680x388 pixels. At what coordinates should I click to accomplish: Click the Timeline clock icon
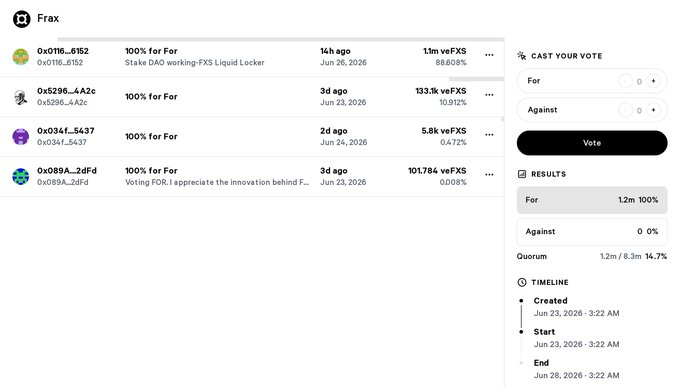[522, 282]
